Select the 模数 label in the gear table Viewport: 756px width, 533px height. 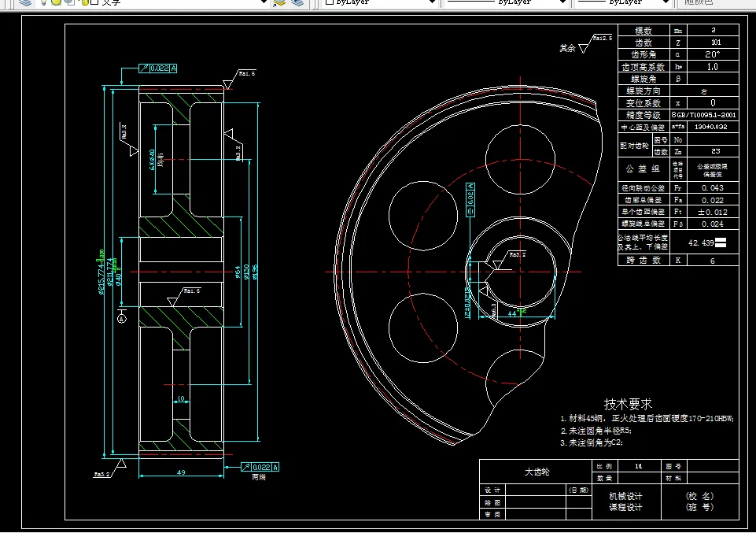tap(644, 31)
